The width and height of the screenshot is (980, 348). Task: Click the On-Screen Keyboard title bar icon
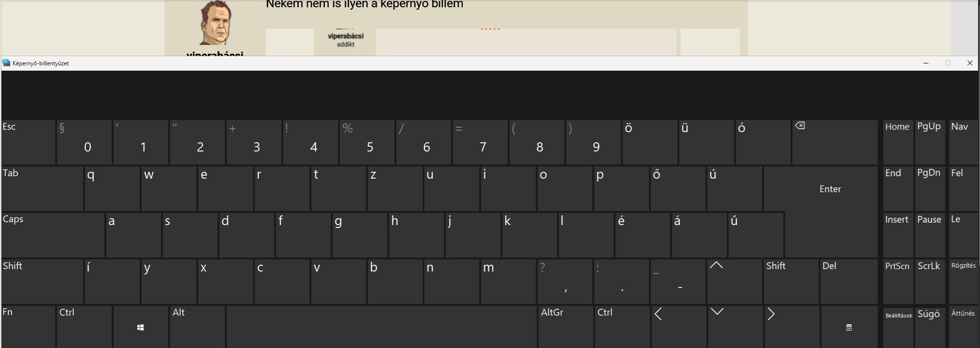6,63
